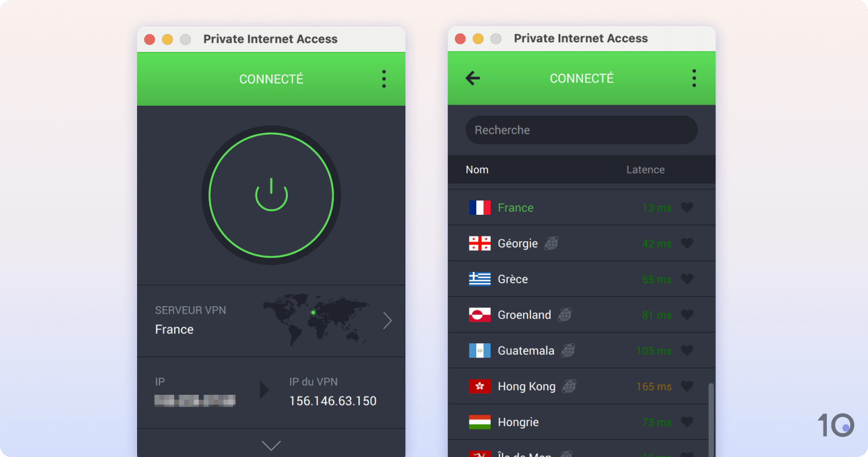Click the Hongrie flag icon
Image resolution: width=868 pixels, height=457 pixels.
pos(481,422)
